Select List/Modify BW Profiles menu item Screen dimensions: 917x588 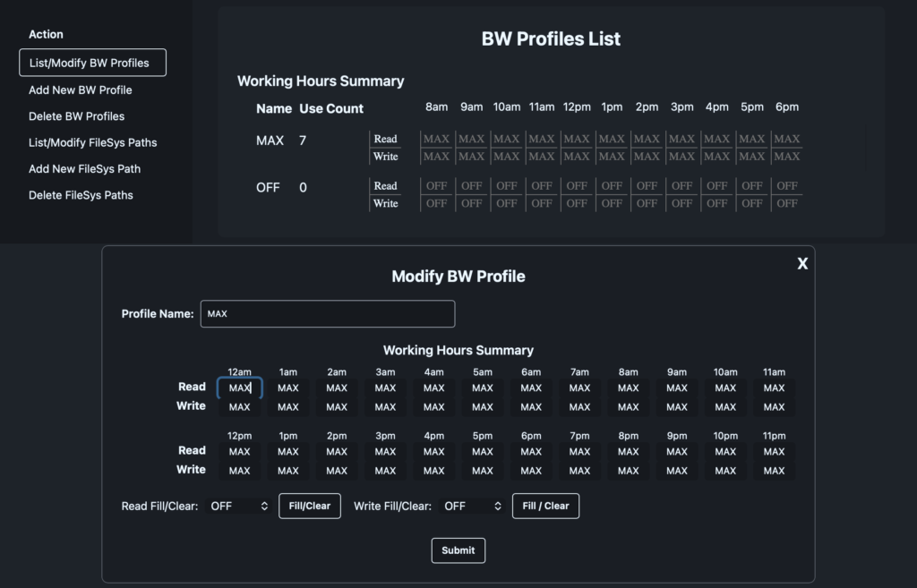(x=92, y=63)
